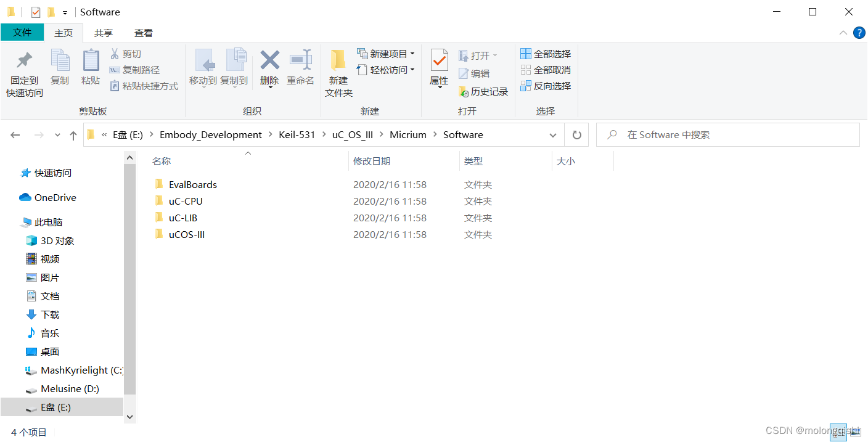The width and height of the screenshot is (868, 442).
Task: Select the Cut (剪切) scissors command
Action: (x=126, y=54)
